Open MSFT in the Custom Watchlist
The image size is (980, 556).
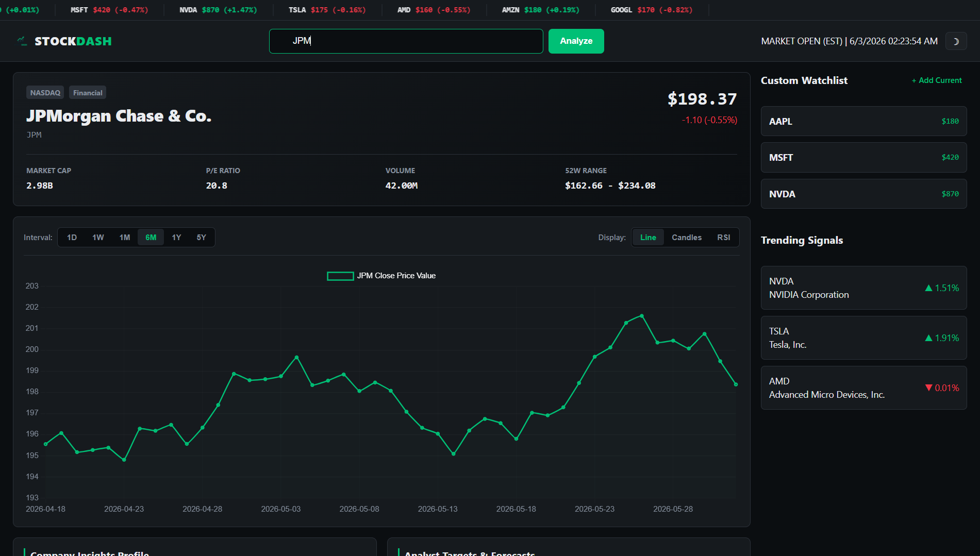click(863, 158)
